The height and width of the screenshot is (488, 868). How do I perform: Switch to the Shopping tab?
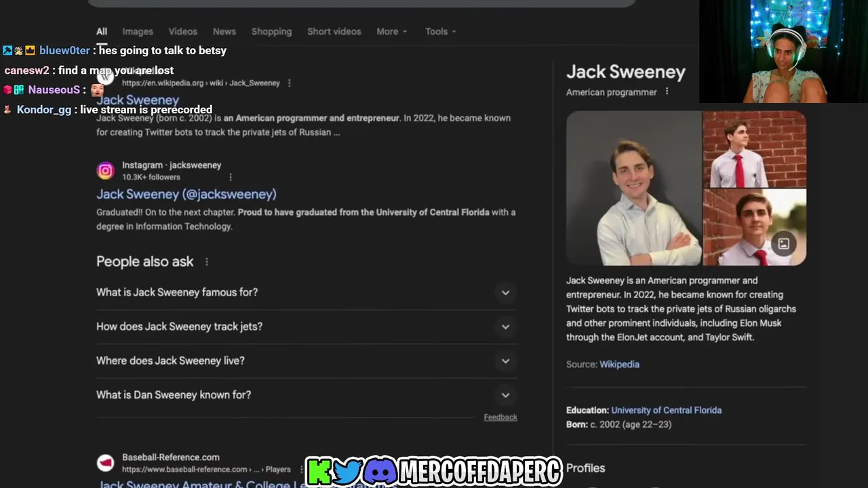point(271,31)
